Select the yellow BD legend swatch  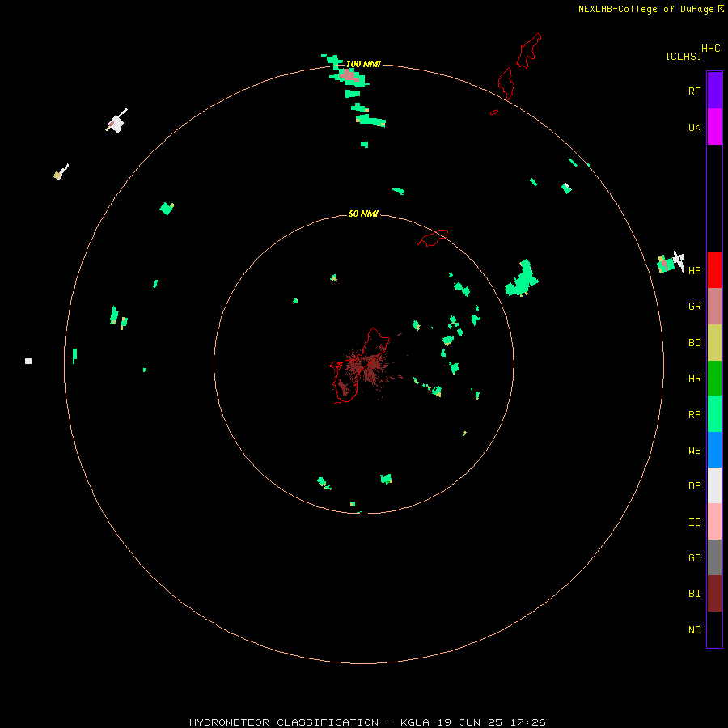pos(714,342)
